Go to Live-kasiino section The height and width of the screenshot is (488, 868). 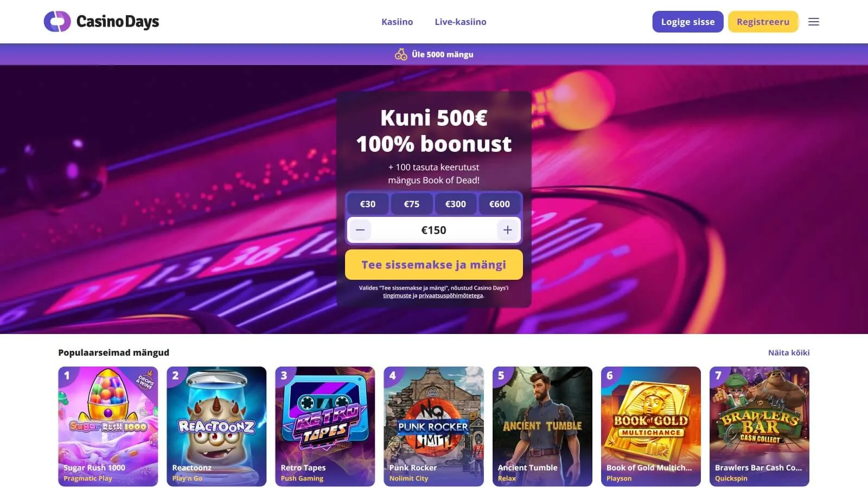[461, 22]
